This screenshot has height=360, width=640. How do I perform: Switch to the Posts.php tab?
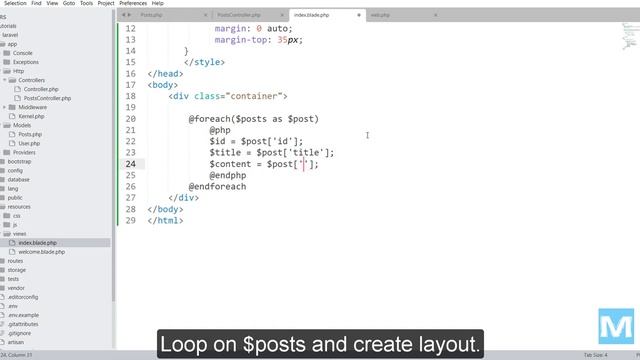(151, 15)
